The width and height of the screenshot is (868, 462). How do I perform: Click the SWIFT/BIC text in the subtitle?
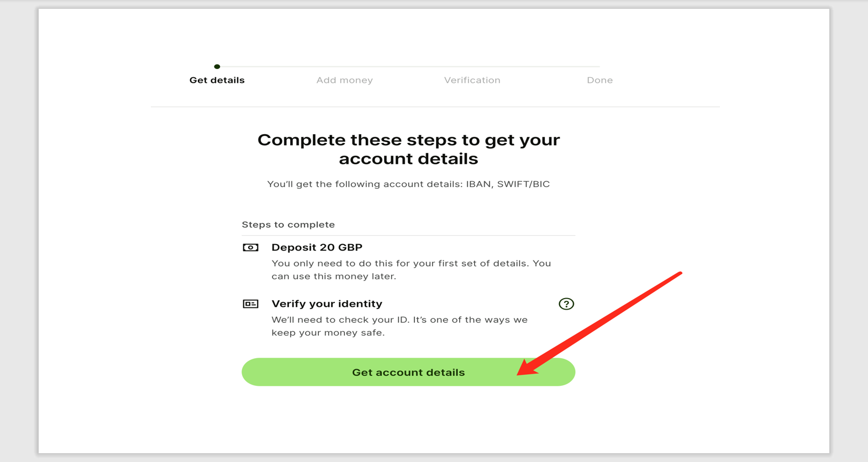tap(523, 184)
